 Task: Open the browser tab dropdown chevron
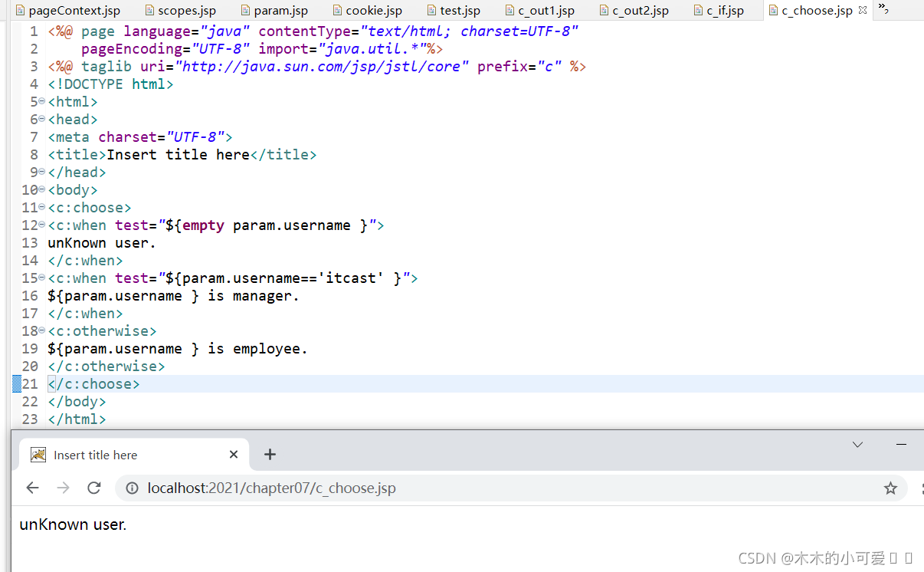857,444
